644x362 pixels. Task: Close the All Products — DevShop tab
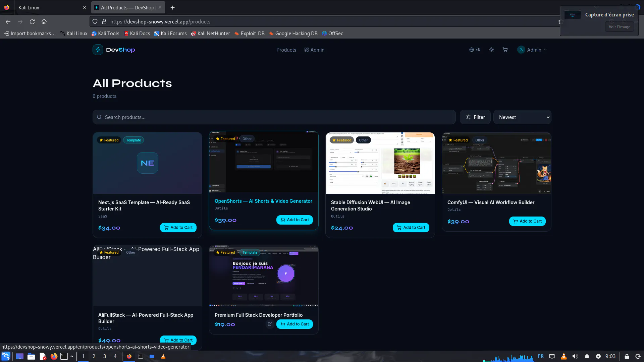pyautogui.click(x=160, y=7)
